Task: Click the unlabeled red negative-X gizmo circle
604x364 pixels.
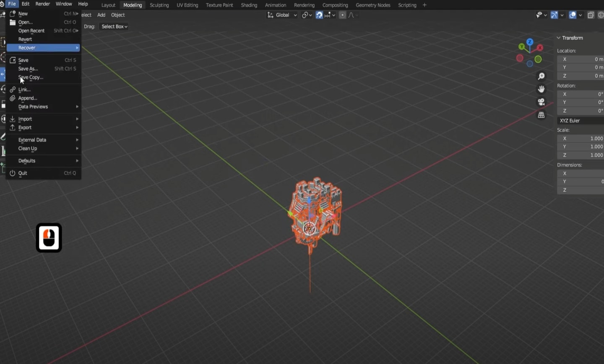Action: coord(520,58)
